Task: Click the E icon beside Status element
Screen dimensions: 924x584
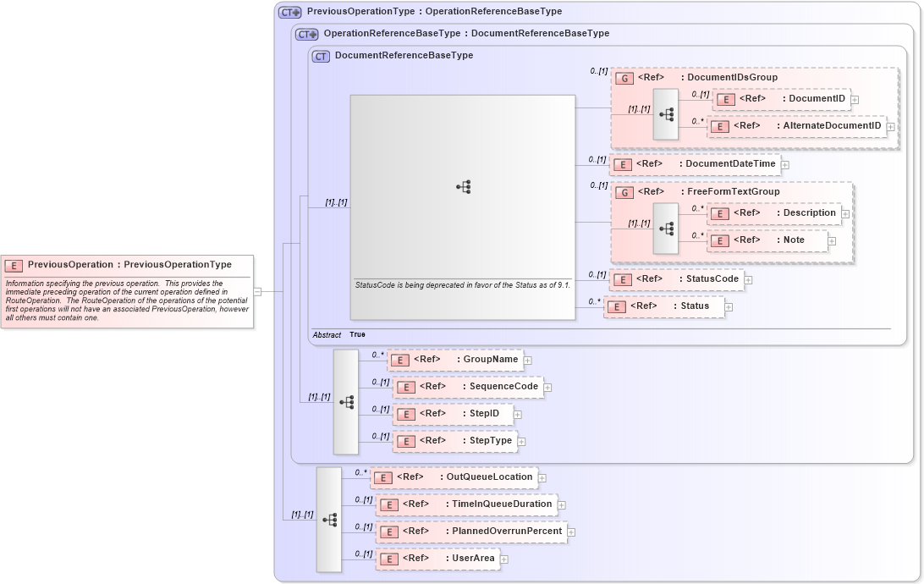Action: (618, 306)
